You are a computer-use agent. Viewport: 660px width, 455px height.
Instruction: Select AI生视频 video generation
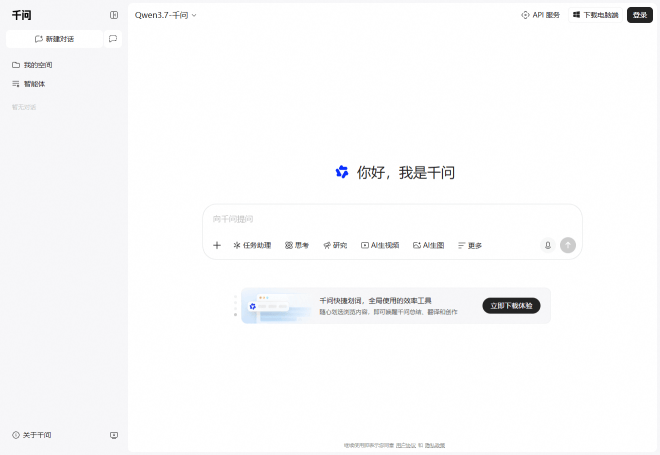[x=380, y=245]
